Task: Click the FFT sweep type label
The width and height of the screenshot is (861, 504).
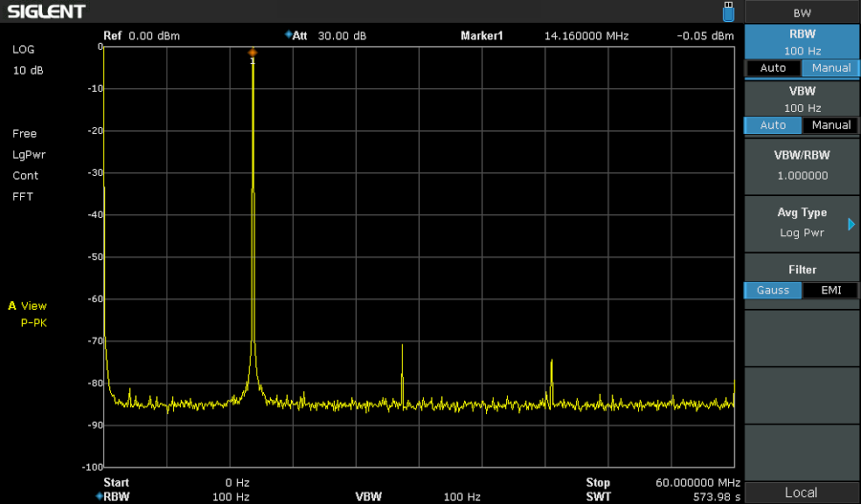Action: pos(23,197)
